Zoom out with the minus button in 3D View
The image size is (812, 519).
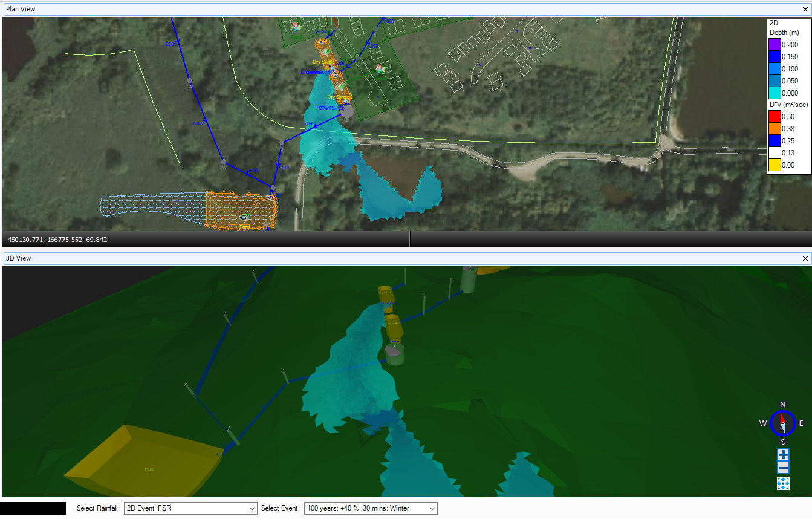coord(783,468)
